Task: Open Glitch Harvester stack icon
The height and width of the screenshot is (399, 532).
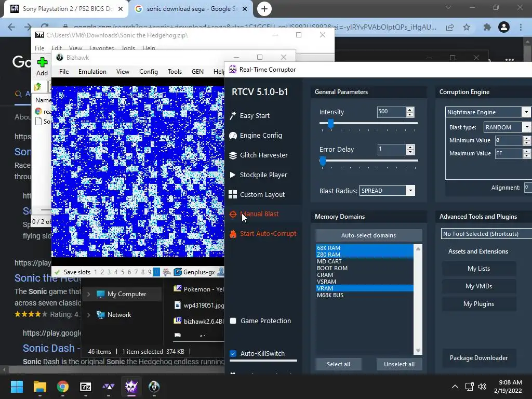Action: 233,155
